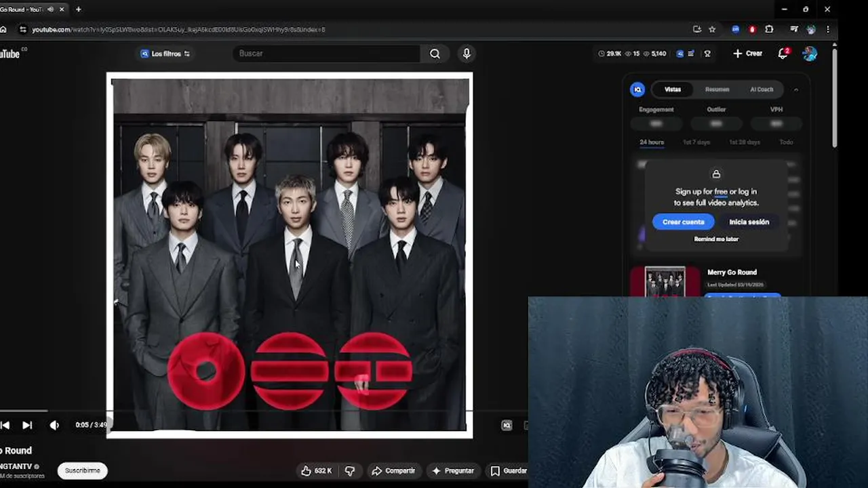868x488 pixels.
Task: Toggle the player volume mute
Action: pos(54,425)
